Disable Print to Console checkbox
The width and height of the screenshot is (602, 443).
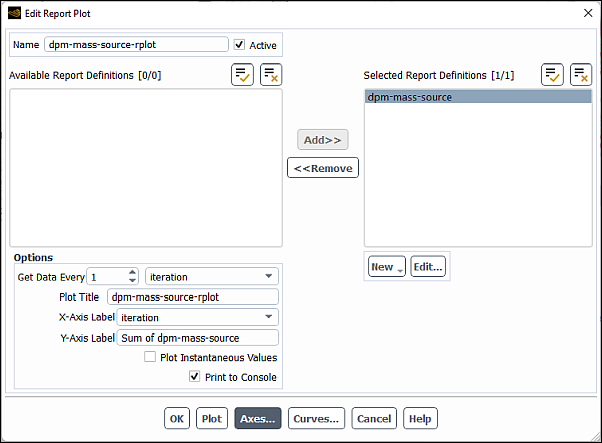(195, 377)
